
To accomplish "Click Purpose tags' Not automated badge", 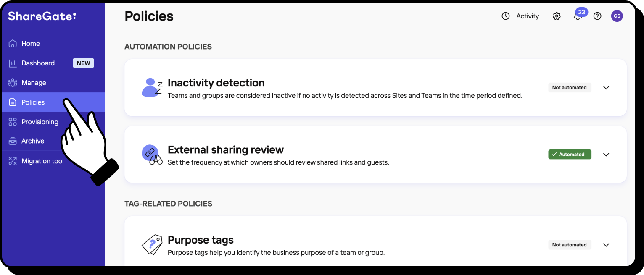I will pos(570,245).
